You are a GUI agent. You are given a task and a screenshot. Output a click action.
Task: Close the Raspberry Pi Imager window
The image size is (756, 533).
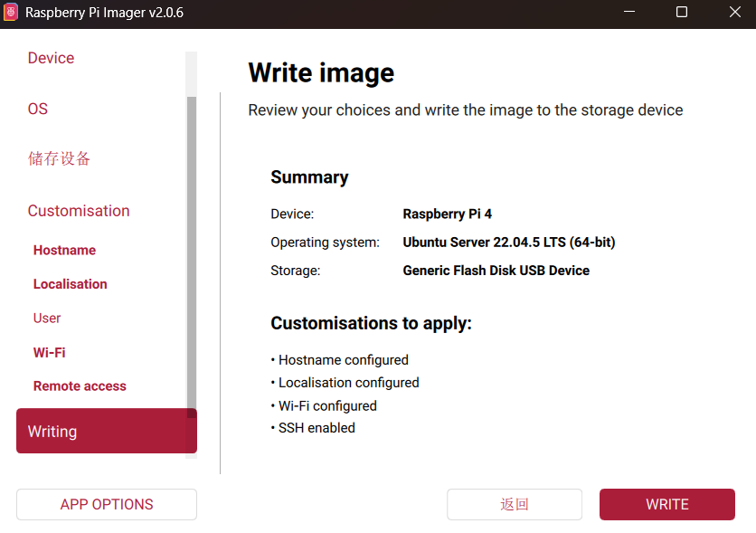pyautogui.click(x=734, y=13)
